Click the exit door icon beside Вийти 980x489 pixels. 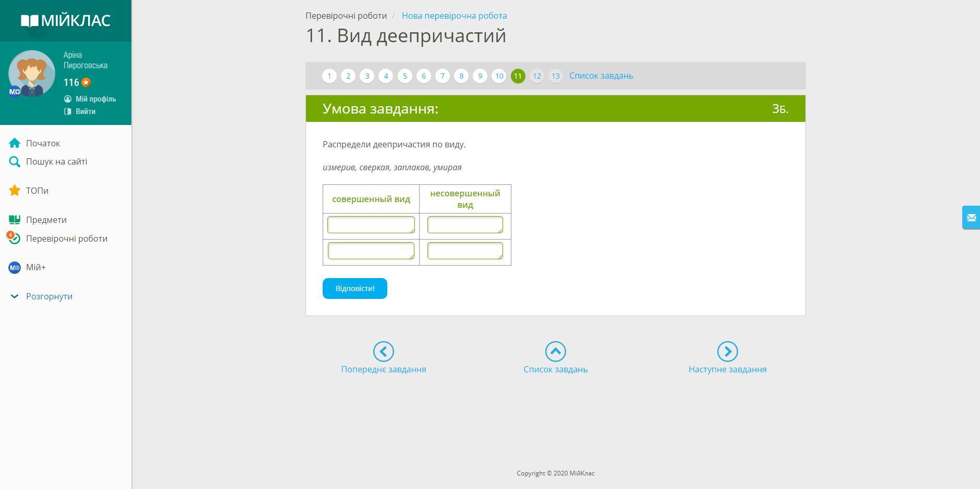[68, 111]
